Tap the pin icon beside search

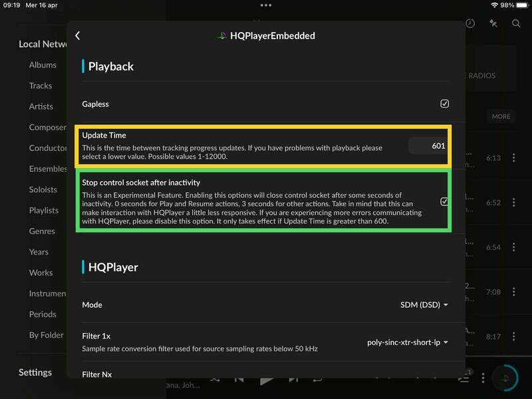point(493,23)
